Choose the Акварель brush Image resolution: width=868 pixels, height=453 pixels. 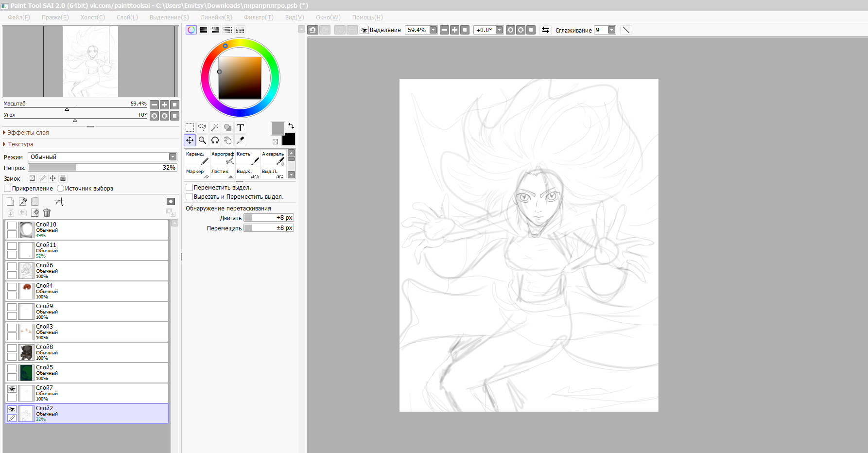point(273,158)
